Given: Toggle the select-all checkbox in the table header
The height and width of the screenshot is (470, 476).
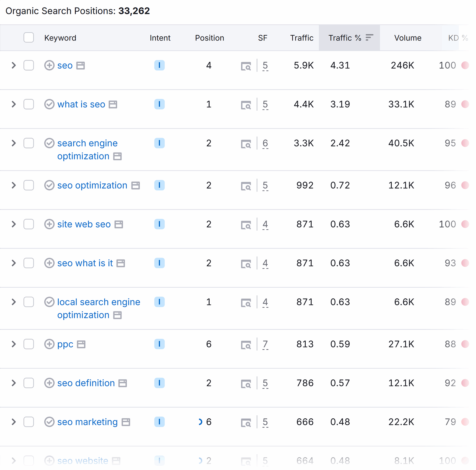Looking at the screenshot, I should click(x=29, y=37).
